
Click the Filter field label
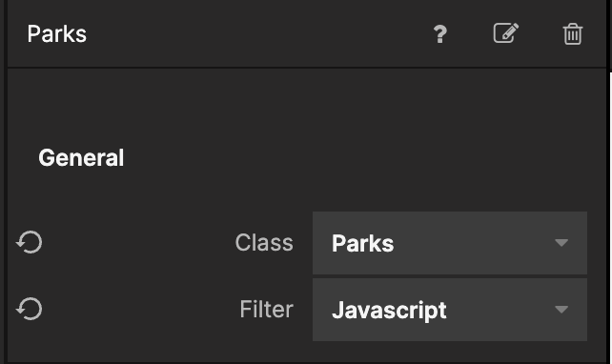pos(266,310)
